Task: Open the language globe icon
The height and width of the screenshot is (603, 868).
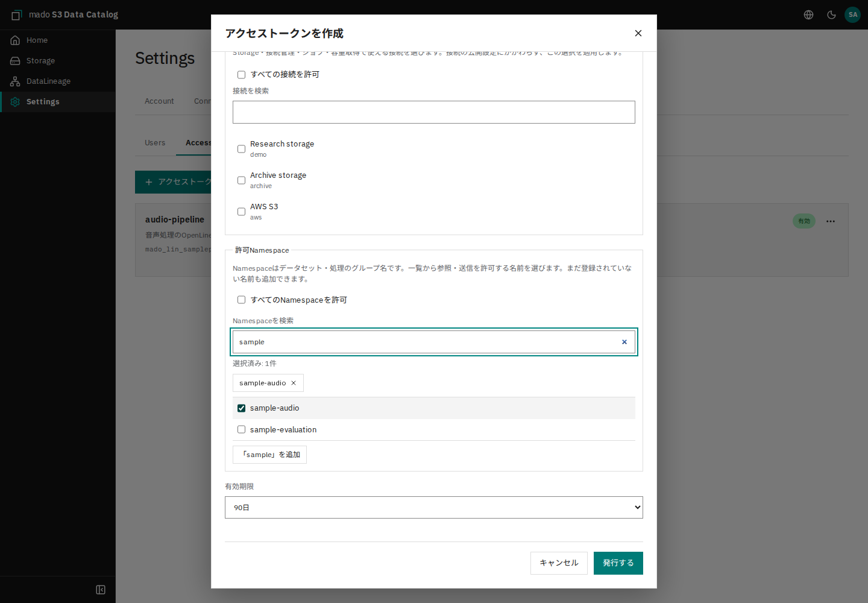Action: [x=809, y=14]
